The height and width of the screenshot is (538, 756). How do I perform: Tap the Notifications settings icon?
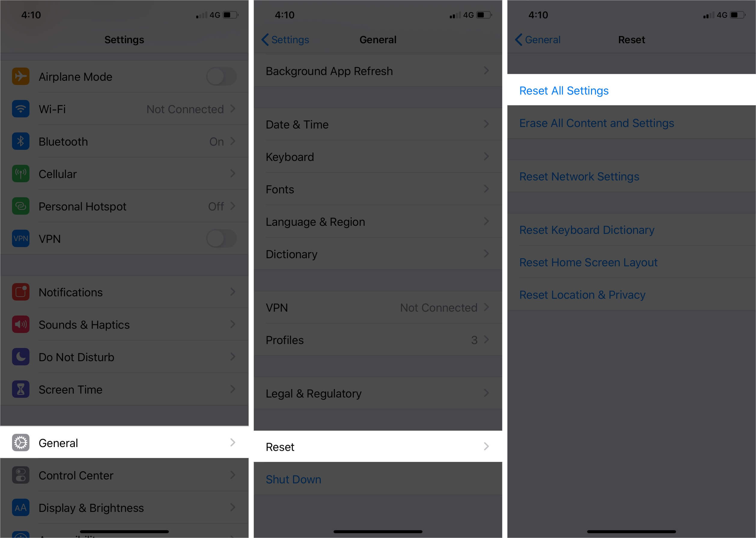20,292
